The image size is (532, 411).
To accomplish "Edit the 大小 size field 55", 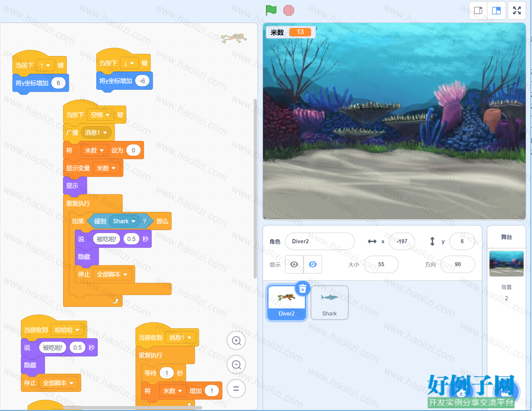I will [x=381, y=264].
